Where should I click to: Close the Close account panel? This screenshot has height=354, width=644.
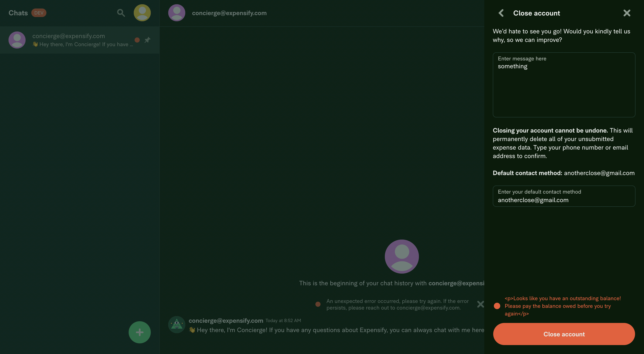coord(627,13)
